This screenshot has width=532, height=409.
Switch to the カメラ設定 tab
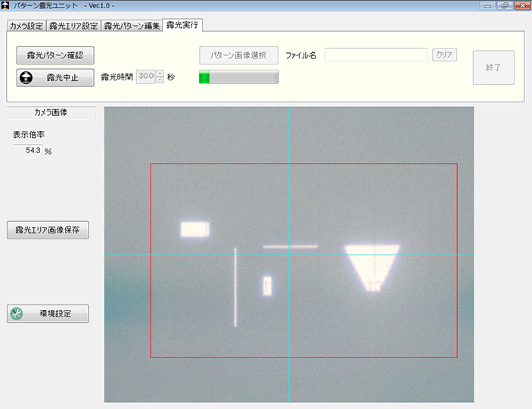[x=26, y=26]
